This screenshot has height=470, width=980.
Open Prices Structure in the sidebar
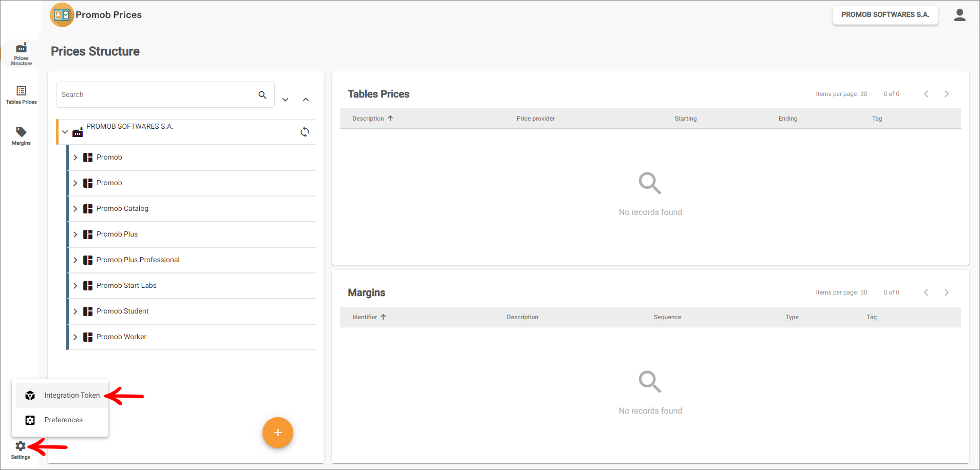[21, 54]
